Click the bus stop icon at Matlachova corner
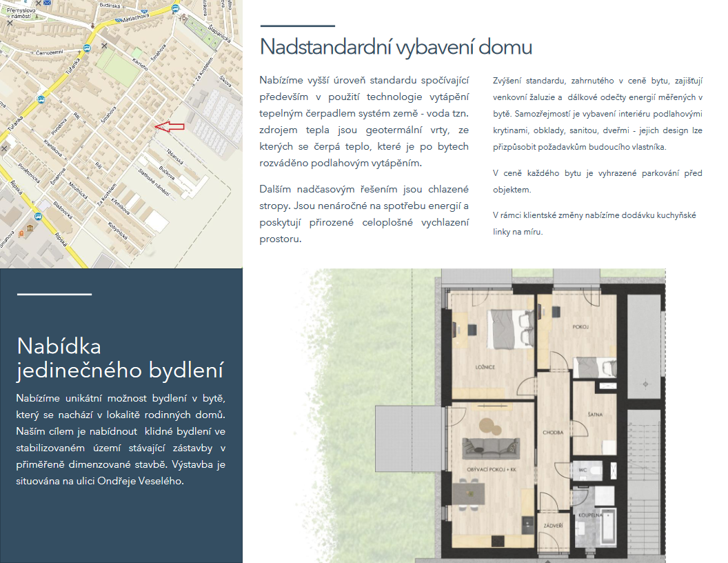728x563 pixels. click(175, 8)
